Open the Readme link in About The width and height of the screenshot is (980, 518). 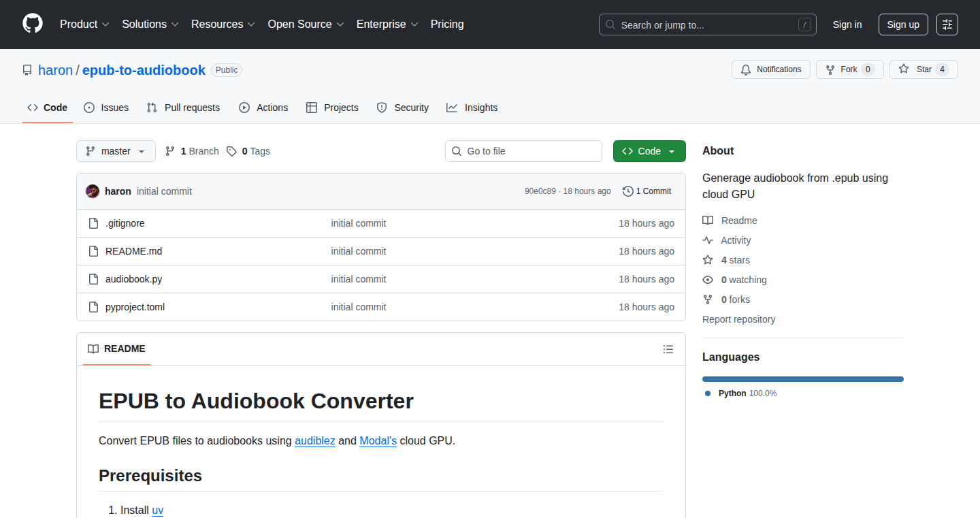(x=730, y=221)
